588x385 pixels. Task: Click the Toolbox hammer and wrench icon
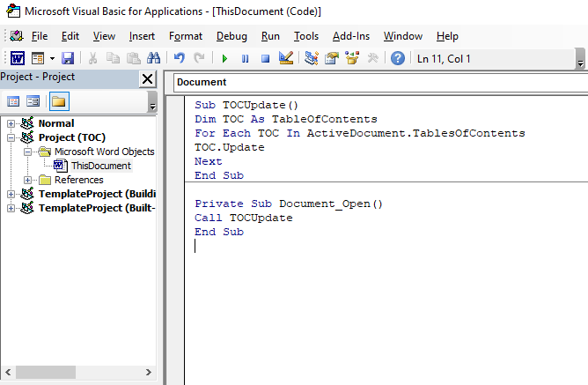[372, 58]
